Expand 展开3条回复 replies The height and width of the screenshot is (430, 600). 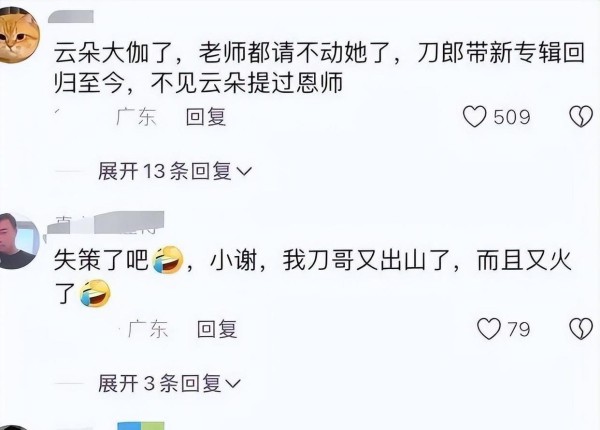pyautogui.click(x=170, y=383)
